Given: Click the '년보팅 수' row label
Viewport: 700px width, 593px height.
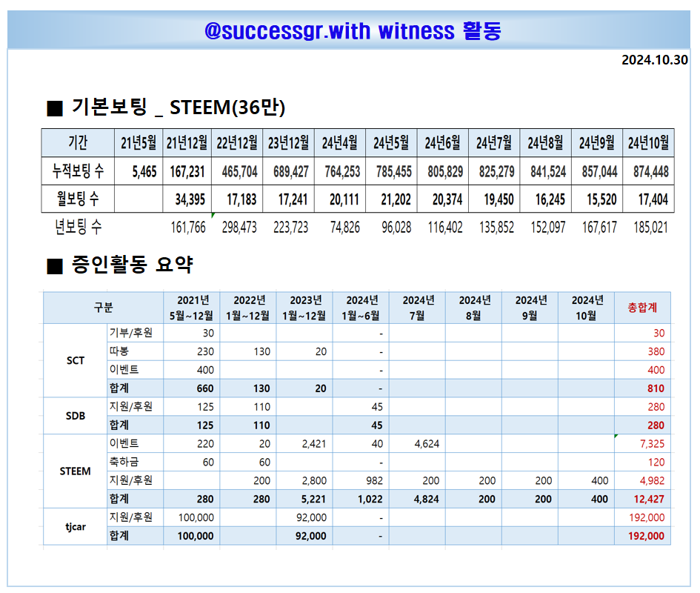Looking at the screenshot, I should click(78, 227).
